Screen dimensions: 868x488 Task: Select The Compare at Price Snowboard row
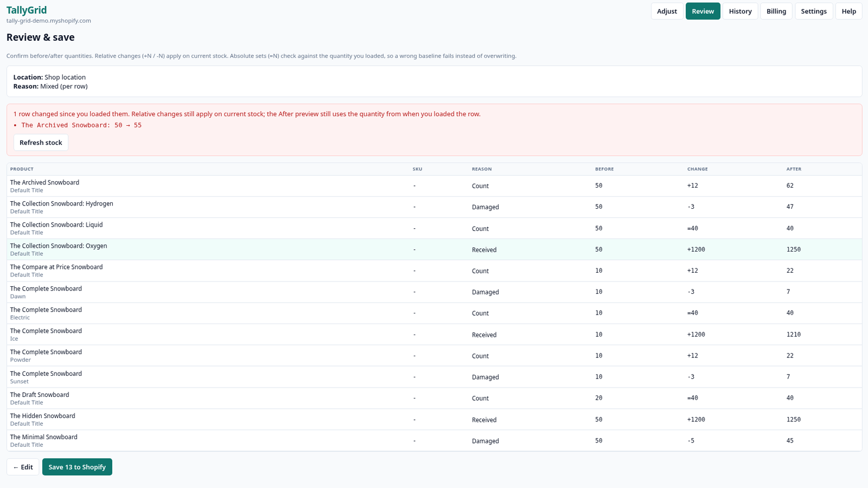pos(434,271)
